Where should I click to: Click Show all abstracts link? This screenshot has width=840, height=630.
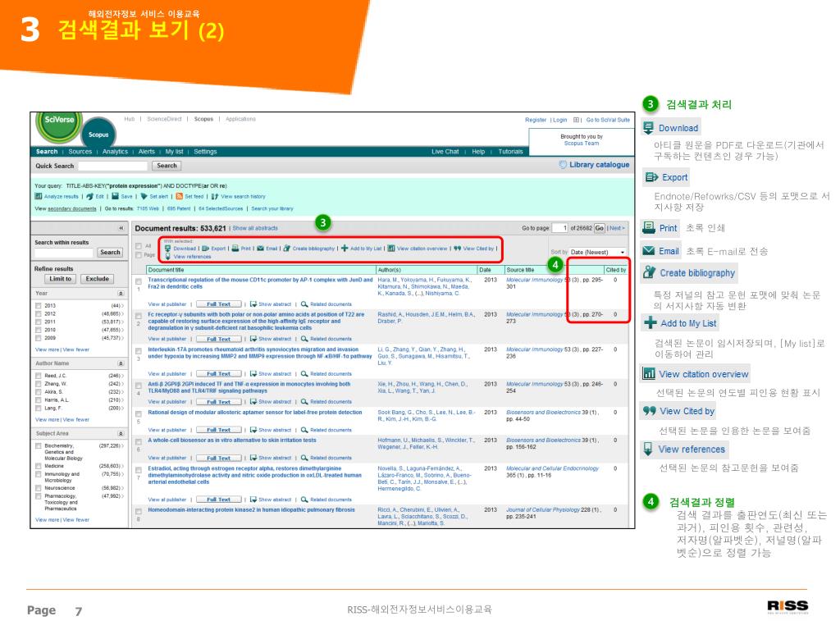[x=255, y=228]
